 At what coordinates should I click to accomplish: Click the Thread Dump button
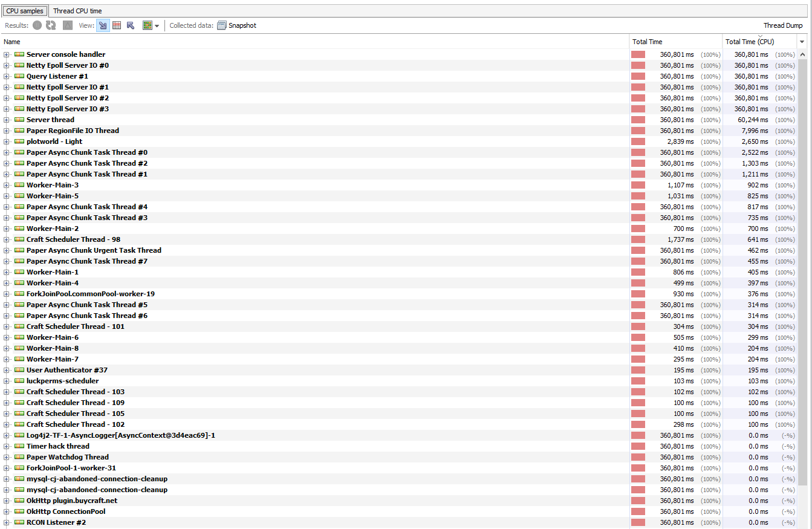tap(783, 25)
